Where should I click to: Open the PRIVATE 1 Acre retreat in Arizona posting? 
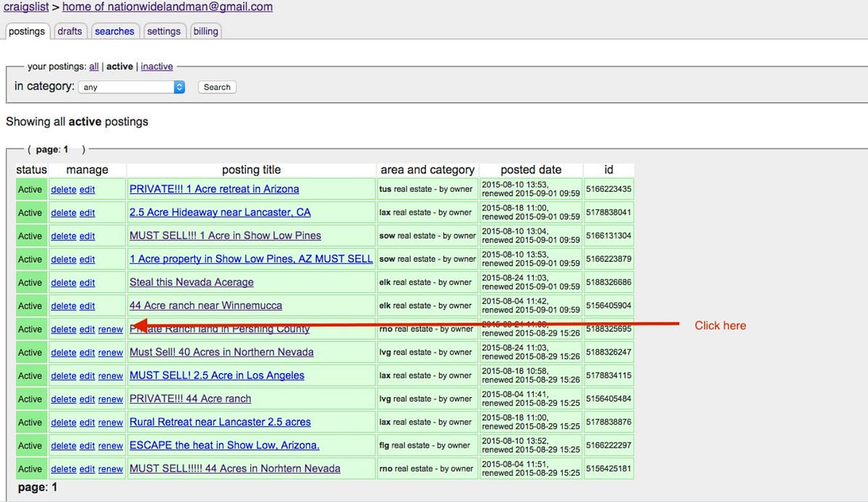coord(214,189)
